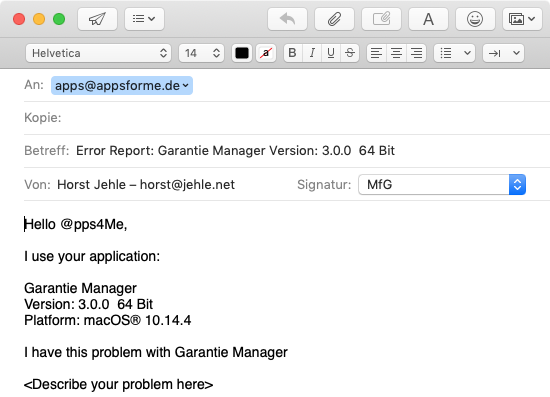
Task: Click 'I have this problem with Garantie Manager'
Action: point(156,352)
